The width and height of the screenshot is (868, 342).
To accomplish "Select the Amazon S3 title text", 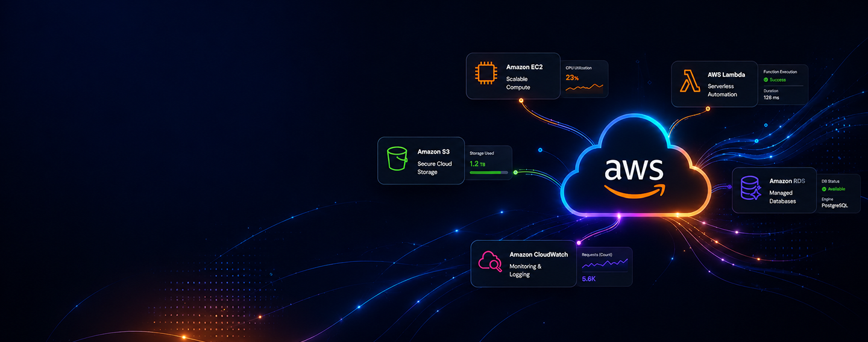I will pyautogui.click(x=433, y=152).
